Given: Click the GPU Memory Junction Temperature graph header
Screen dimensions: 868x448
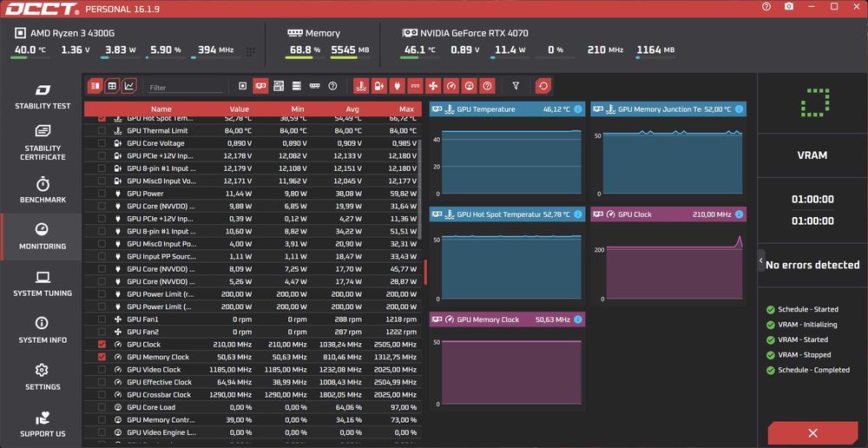Looking at the screenshot, I should [668, 109].
